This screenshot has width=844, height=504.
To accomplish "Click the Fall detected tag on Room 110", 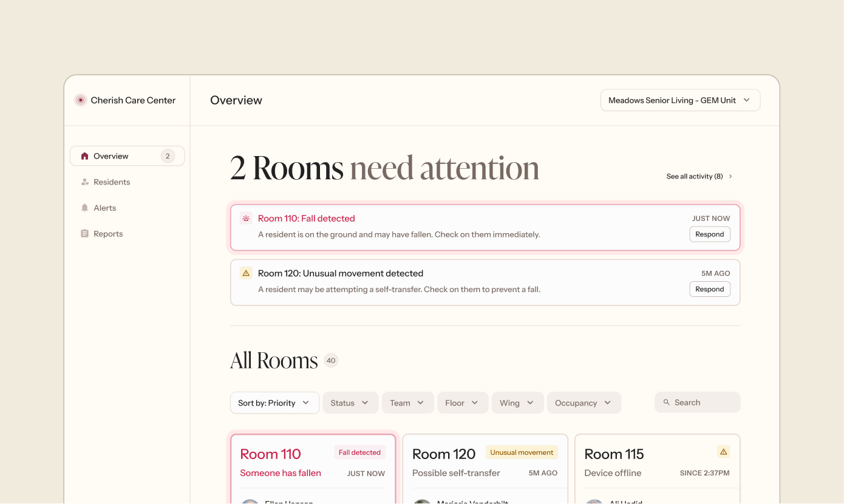I will point(359,452).
